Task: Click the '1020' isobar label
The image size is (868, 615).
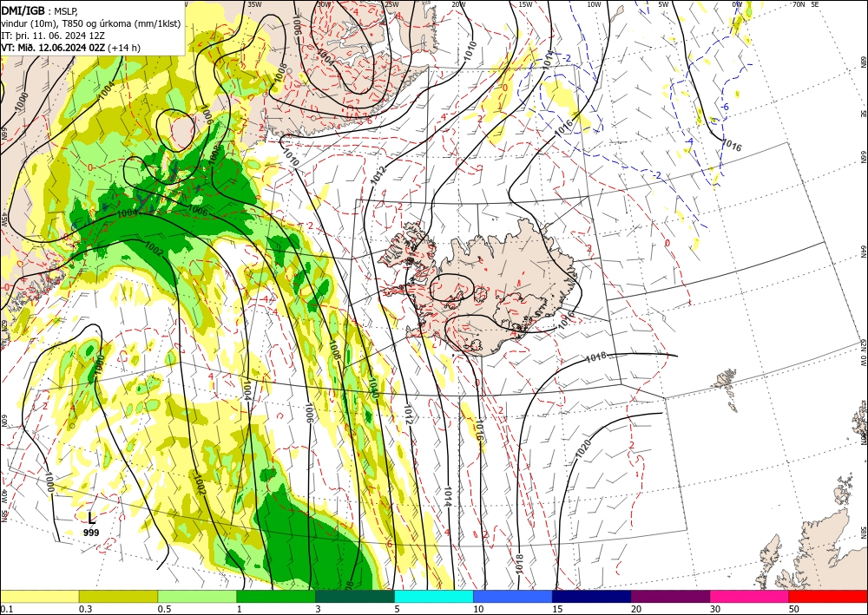Action: pyautogui.click(x=583, y=448)
